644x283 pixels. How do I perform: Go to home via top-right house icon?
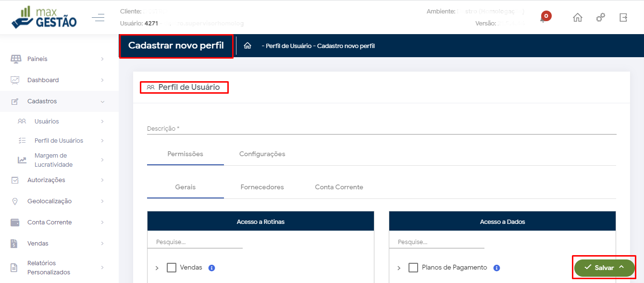pos(578,18)
